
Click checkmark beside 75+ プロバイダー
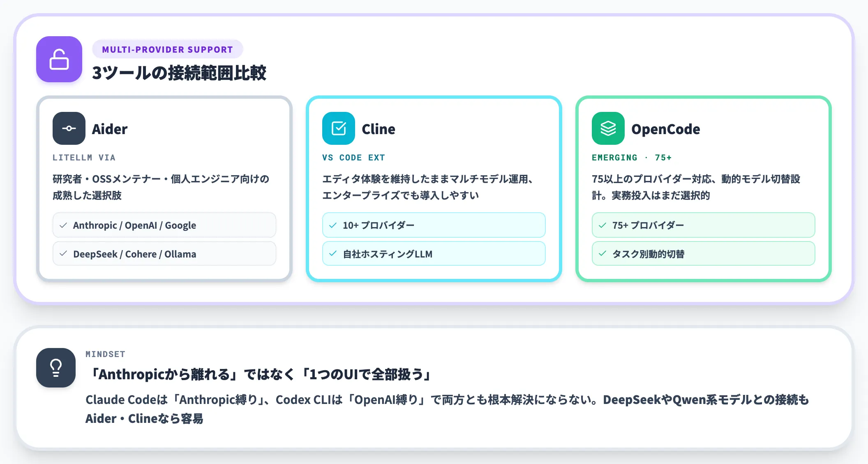point(603,225)
